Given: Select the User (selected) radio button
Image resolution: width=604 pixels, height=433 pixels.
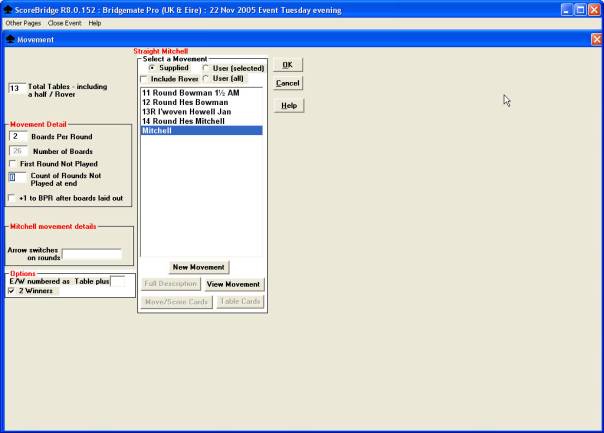Looking at the screenshot, I should tap(206, 68).
